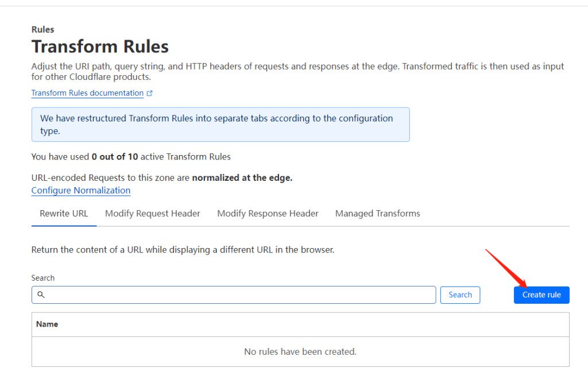Open the Managed Transforms tab
588x391 pixels.
pos(378,214)
